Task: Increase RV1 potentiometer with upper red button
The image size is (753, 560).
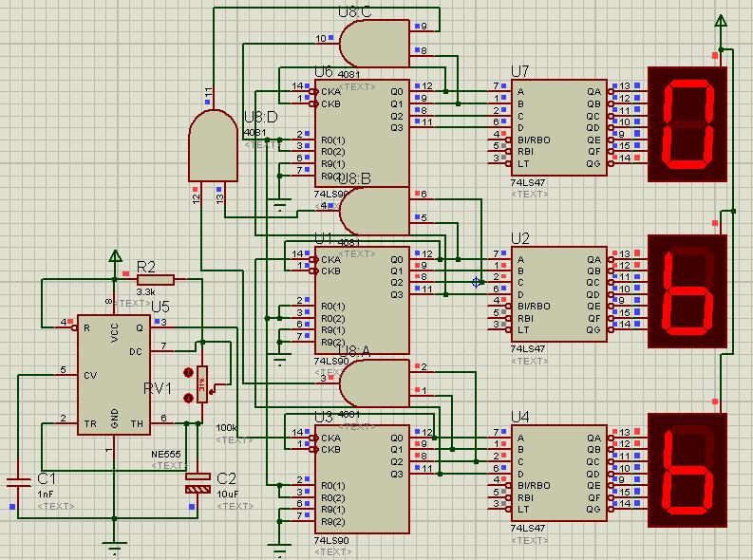Action: pyautogui.click(x=188, y=373)
